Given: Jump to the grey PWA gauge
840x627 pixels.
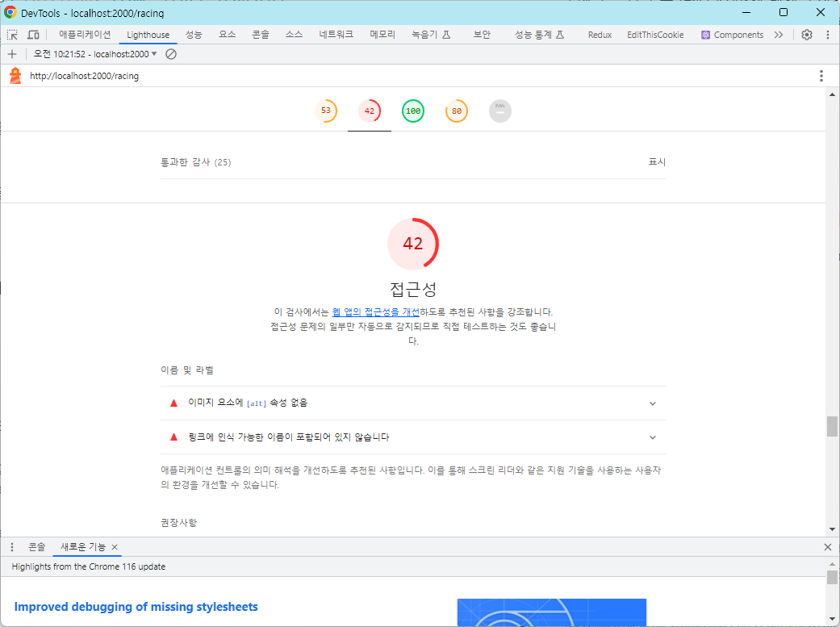Looking at the screenshot, I should tap(499, 111).
